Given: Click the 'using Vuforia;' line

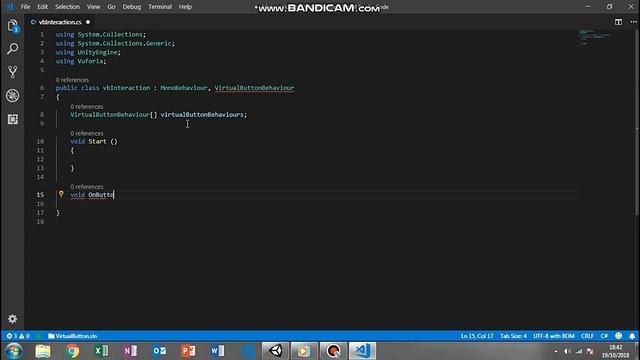Looking at the screenshot, I should pyautogui.click(x=81, y=61).
